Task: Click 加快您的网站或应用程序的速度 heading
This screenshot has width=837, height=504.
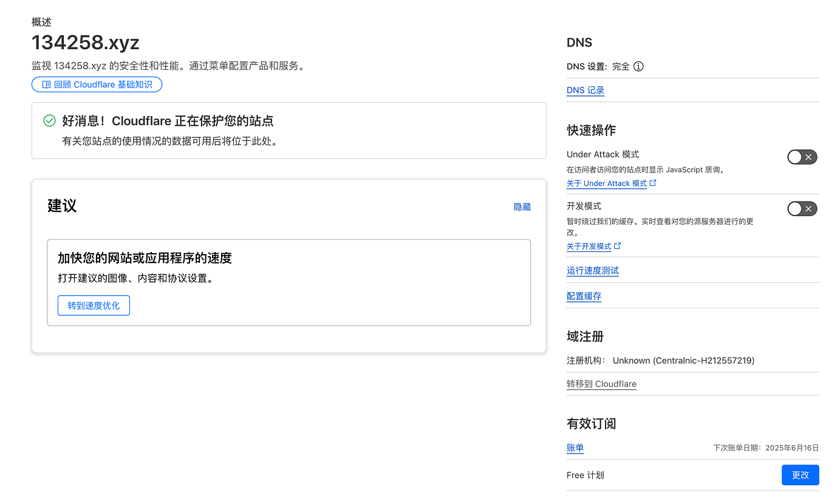Action: 145,258
